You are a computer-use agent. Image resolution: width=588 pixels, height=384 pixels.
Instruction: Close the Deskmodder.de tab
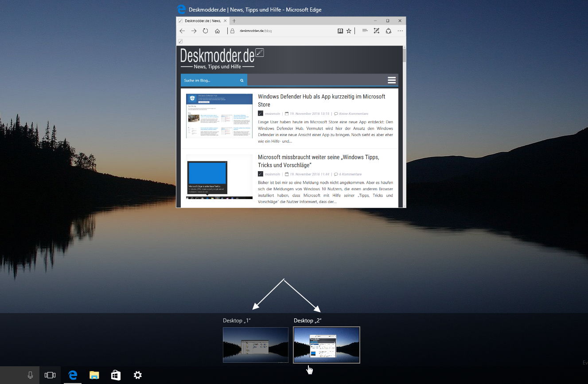tap(226, 21)
